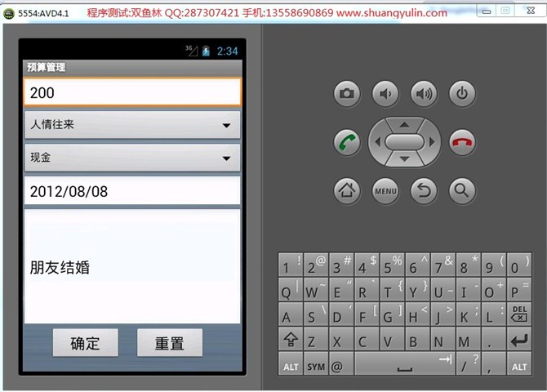Click the A key on keyboard
The height and width of the screenshot is (392, 547).
tap(291, 314)
